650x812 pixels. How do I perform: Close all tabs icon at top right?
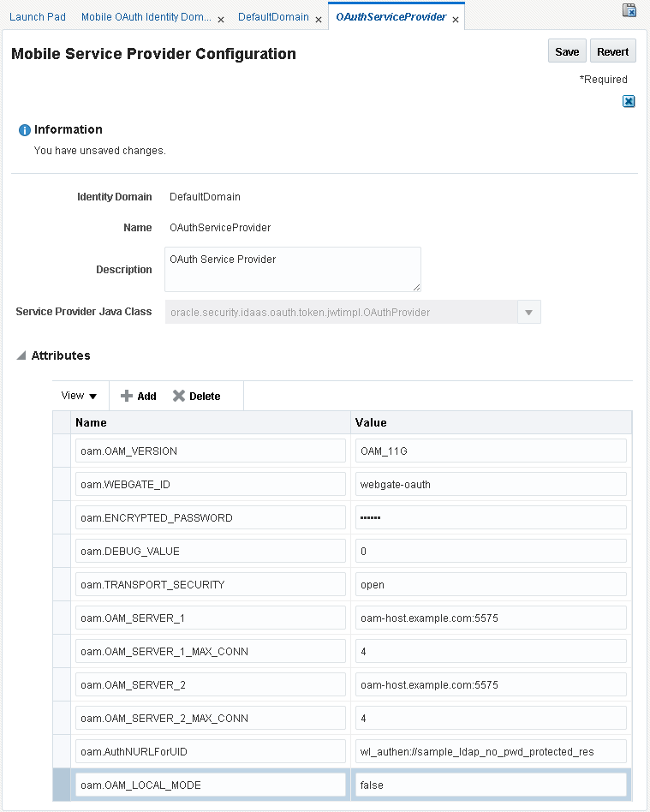click(629, 10)
